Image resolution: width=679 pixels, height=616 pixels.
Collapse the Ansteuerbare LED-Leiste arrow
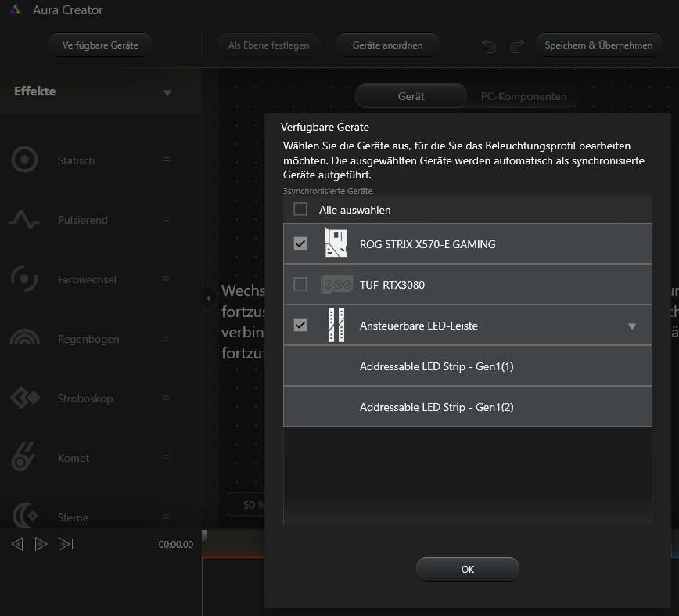coord(632,326)
